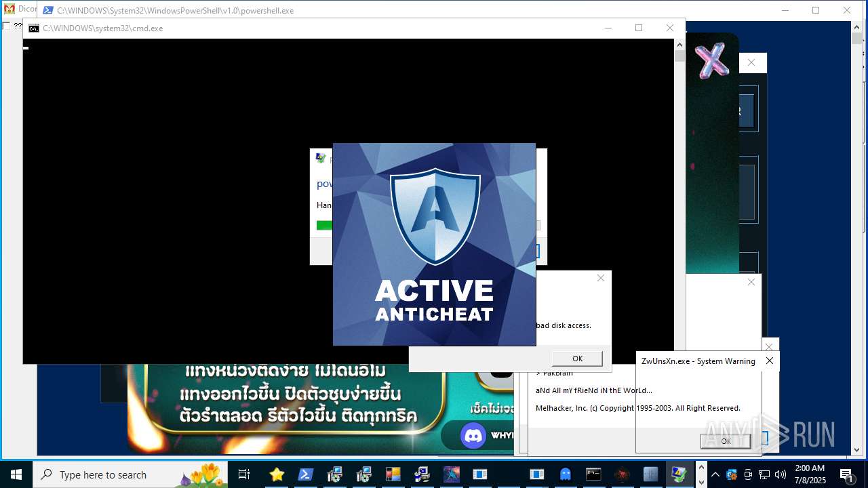868x488 pixels.
Task: Open the dark artwork app in taskbar
Action: pos(452,474)
